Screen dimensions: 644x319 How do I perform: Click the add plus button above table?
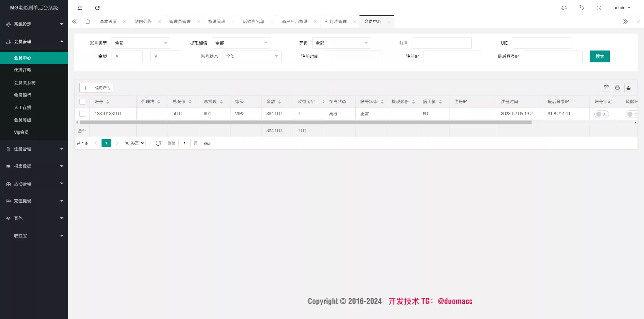85,88
